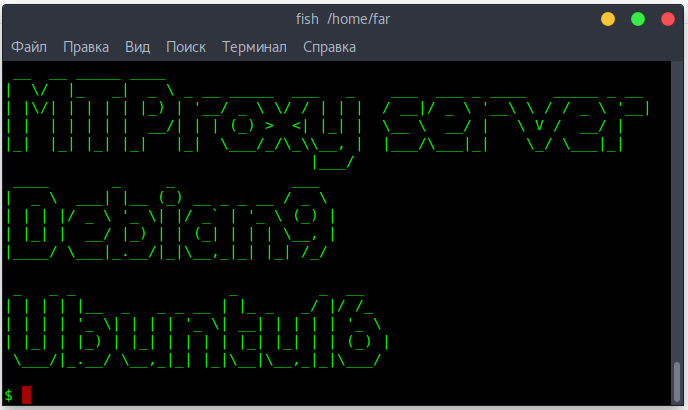The width and height of the screenshot is (688, 410).
Task: Open the Справка menu
Action: click(x=329, y=47)
